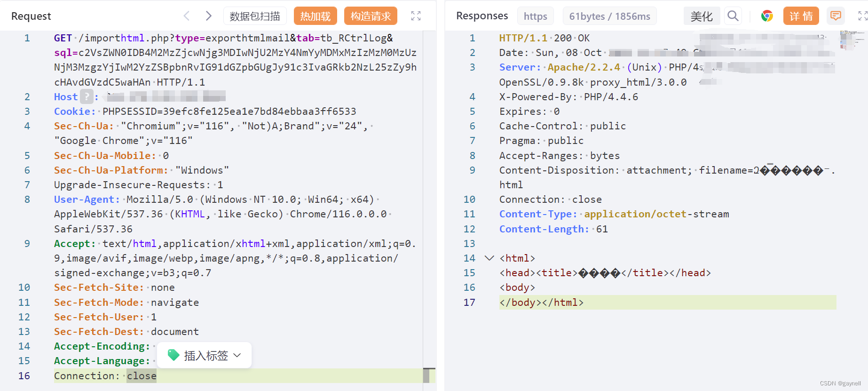The image size is (868, 391).
Task: Click the Sec-Ch-Ua header name
Action: pyautogui.click(x=84, y=126)
